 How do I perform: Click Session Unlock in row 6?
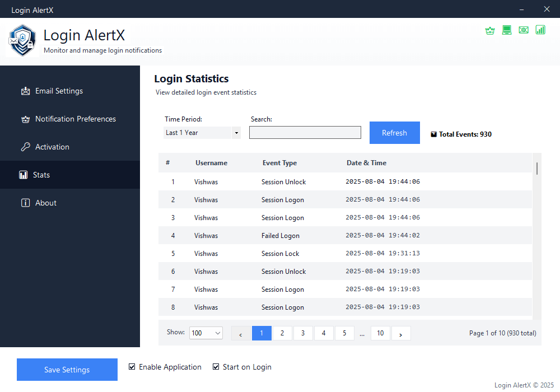[x=283, y=272]
